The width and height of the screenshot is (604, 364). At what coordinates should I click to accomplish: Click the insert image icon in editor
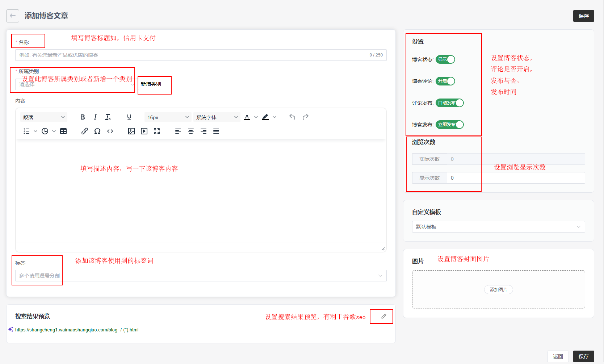click(x=131, y=131)
